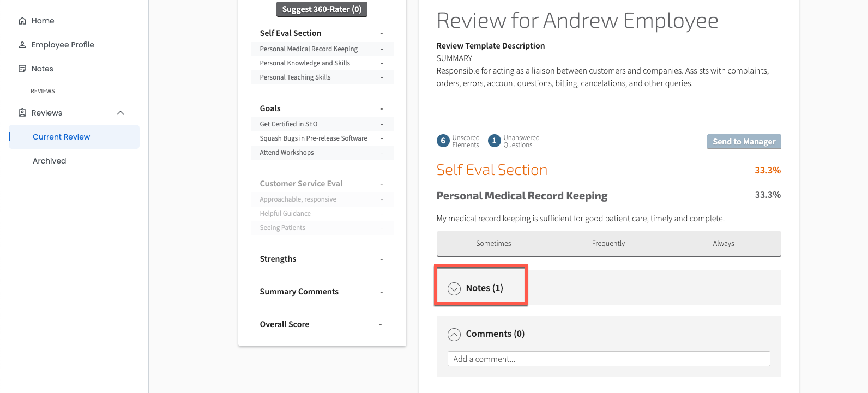The width and height of the screenshot is (868, 393).
Task: Click the orange Self Eval Section title
Action: pos(492,170)
